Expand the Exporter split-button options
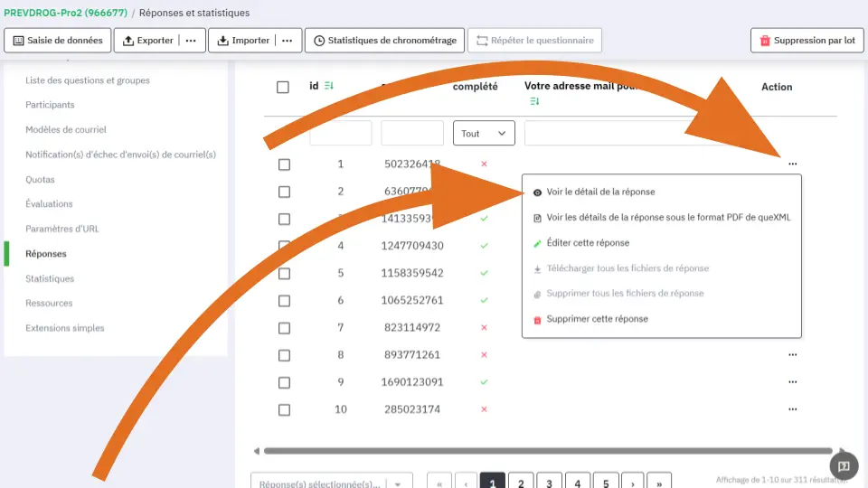Image resolution: width=868 pixels, height=488 pixels. pyautogui.click(x=190, y=41)
